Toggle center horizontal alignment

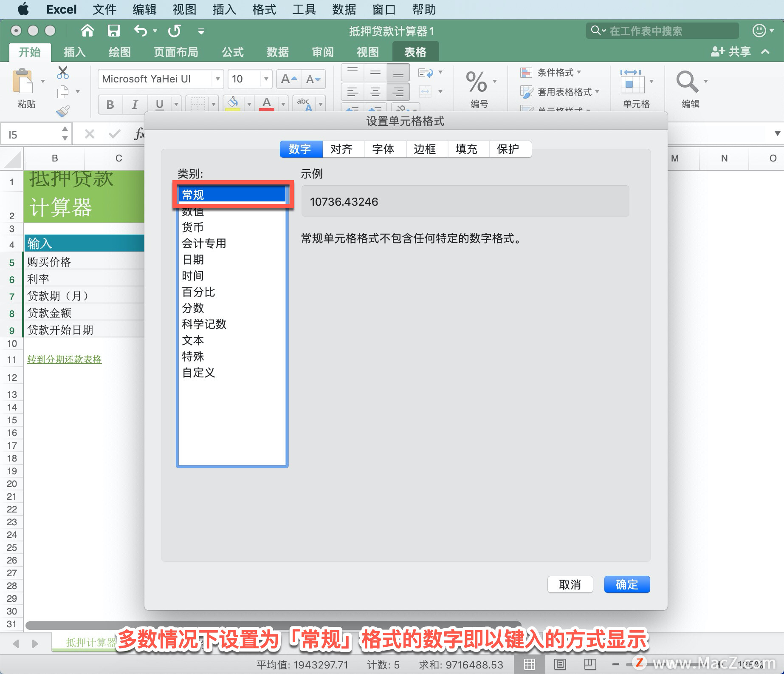pyautogui.click(x=375, y=91)
